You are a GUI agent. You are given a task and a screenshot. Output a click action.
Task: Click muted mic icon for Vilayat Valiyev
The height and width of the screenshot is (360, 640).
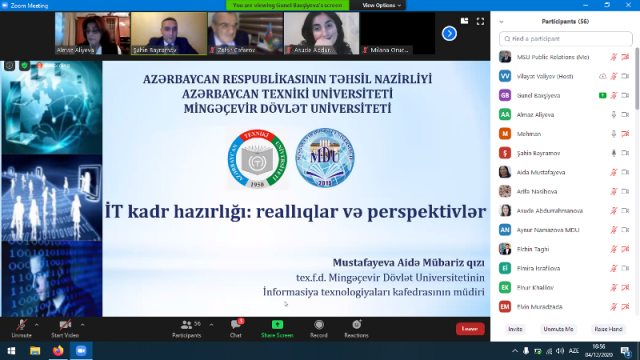coord(613,76)
